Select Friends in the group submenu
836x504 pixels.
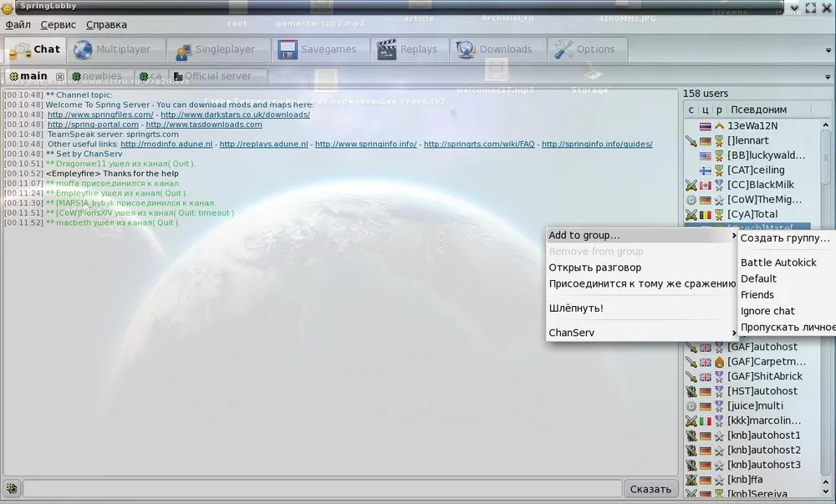pyautogui.click(x=757, y=295)
